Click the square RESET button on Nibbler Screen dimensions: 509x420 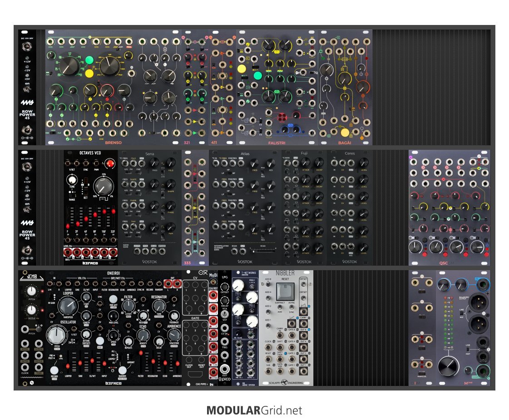(285, 291)
